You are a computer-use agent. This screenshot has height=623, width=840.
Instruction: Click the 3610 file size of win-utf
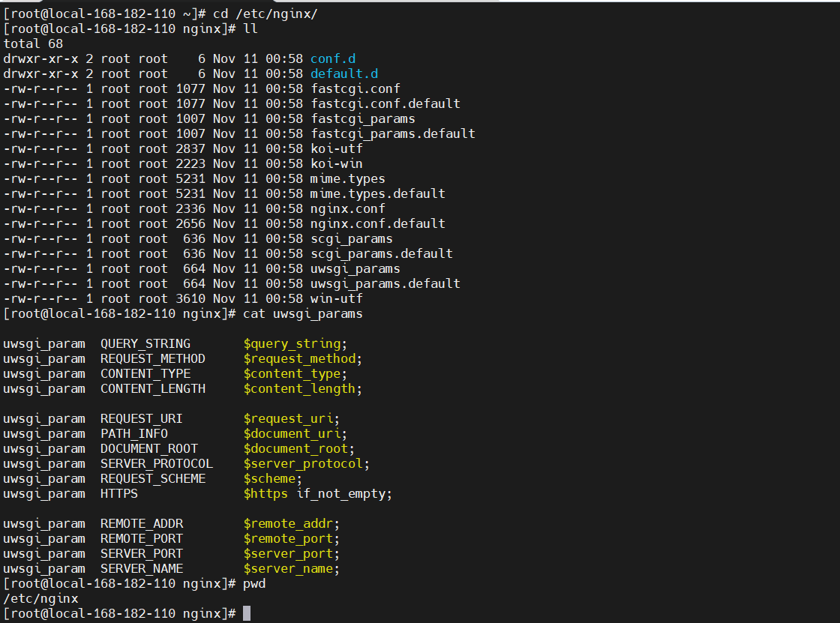click(x=190, y=299)
